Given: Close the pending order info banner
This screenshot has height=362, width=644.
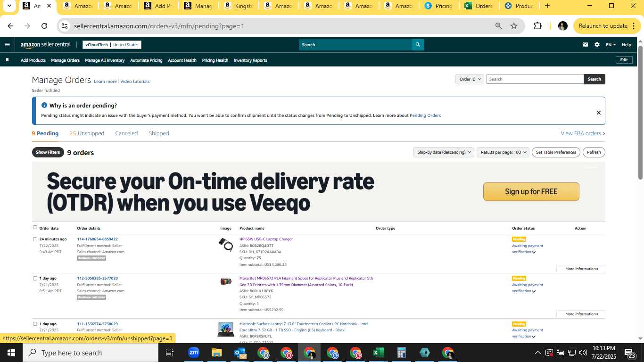Looking at the screenshot, I should pos(598,113).
